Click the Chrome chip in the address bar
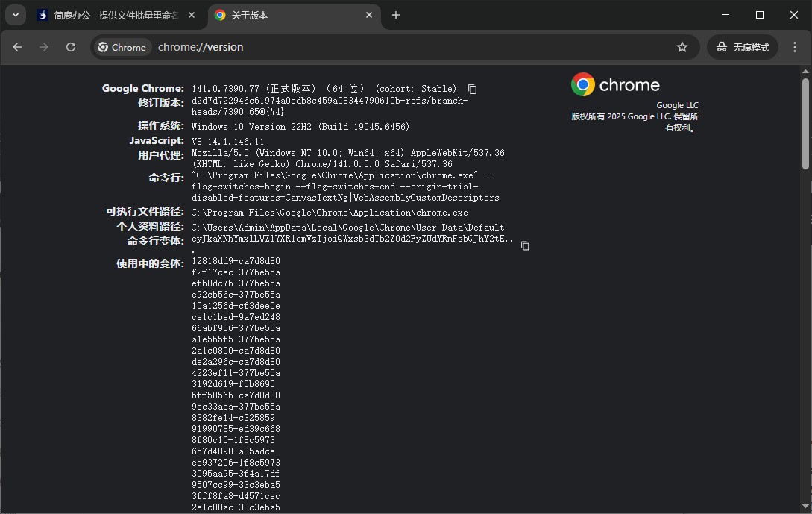 click(x=122, y=46)
